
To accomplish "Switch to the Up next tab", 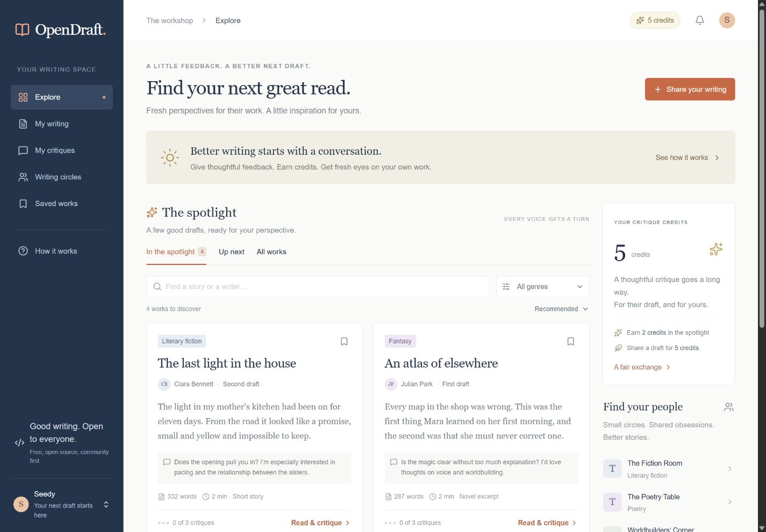I will (x=232, y=252).
